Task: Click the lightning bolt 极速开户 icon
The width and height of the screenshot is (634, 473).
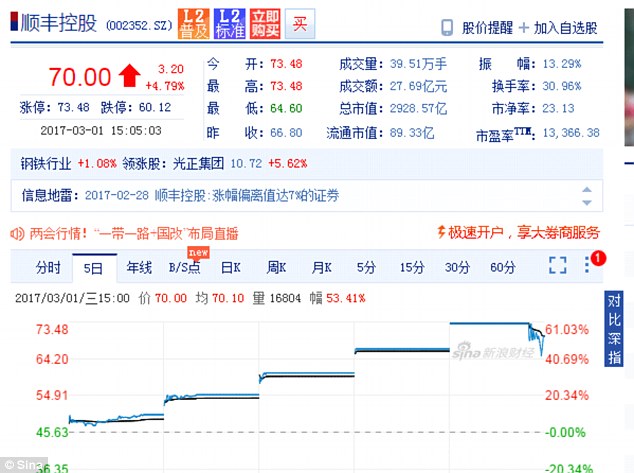Action: pos(443,233)
